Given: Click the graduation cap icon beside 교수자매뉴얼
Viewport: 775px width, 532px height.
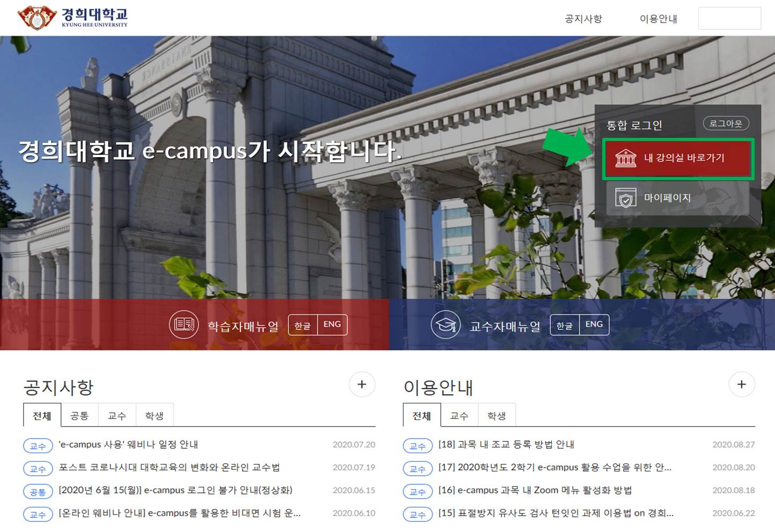Looking at the screenshot, I should (445, 324).
